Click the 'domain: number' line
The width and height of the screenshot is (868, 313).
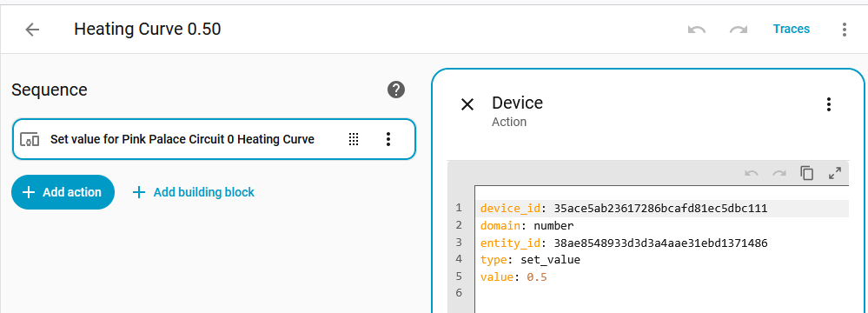(x=527, y=225)
